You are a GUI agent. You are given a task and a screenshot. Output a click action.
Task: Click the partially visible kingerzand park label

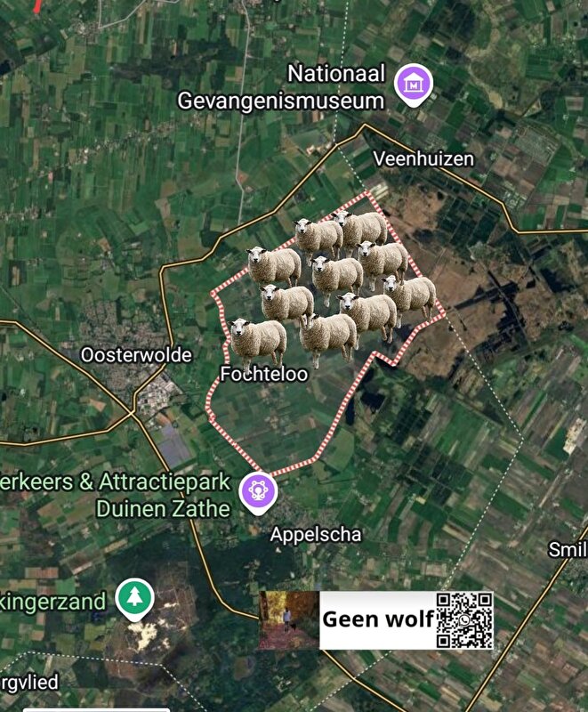[53, 603]
